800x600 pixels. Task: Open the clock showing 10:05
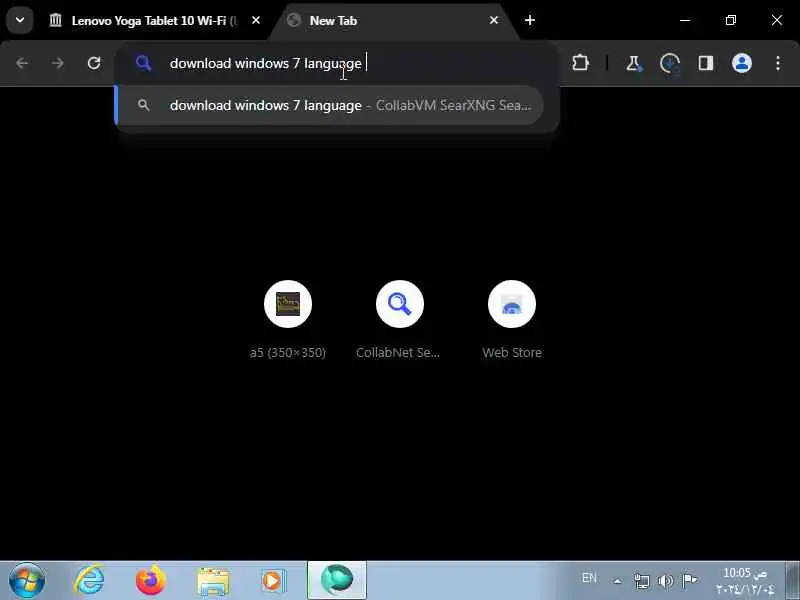[744, 581]
